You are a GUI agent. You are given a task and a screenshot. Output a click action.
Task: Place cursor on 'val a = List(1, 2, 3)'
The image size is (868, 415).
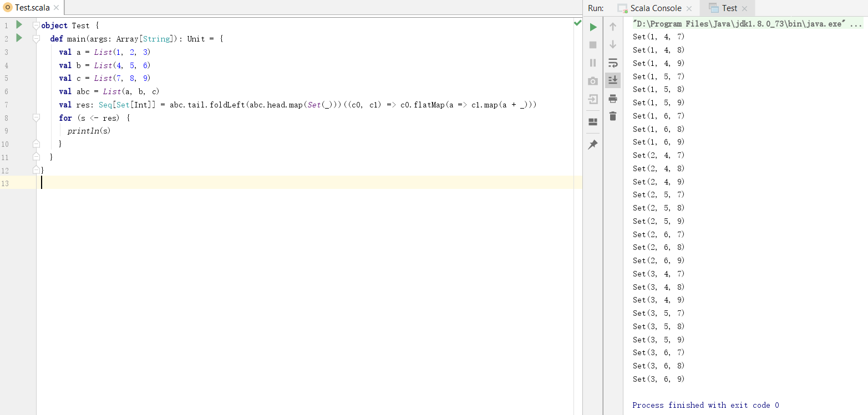tap(105, 52)
